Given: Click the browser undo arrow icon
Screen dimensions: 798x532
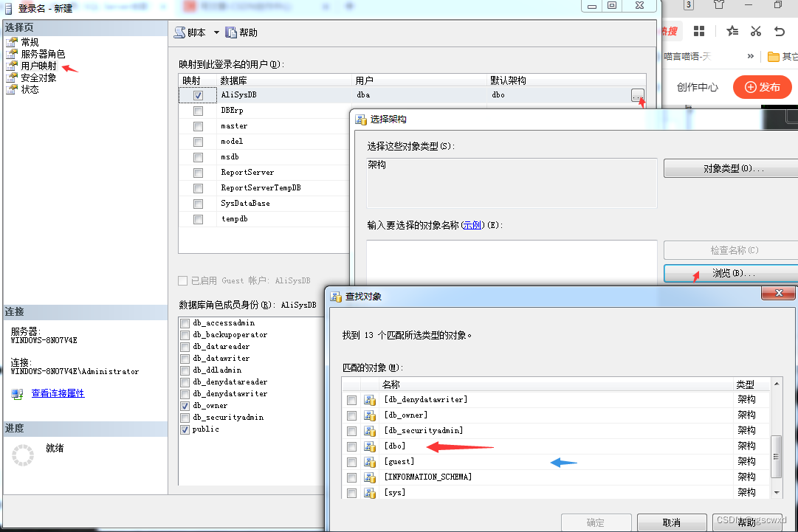Looking at the screenshot, I should 779,31.
